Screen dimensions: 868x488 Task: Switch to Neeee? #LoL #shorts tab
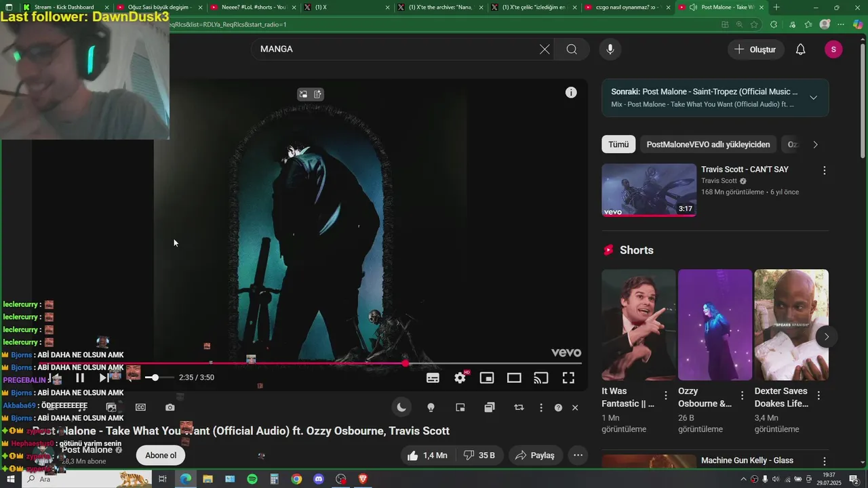(x=253, y=7)
